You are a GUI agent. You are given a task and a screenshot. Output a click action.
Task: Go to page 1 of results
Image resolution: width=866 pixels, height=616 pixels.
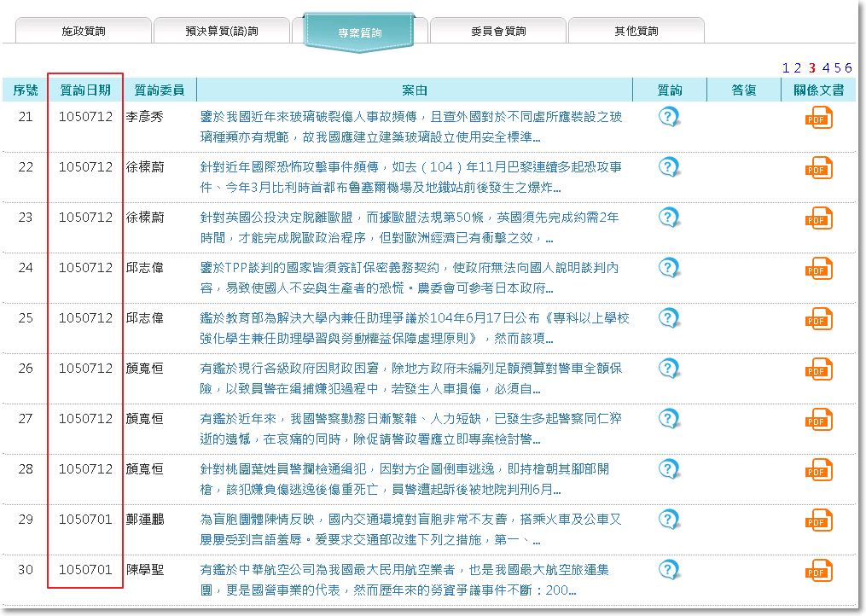pos(785,68)
